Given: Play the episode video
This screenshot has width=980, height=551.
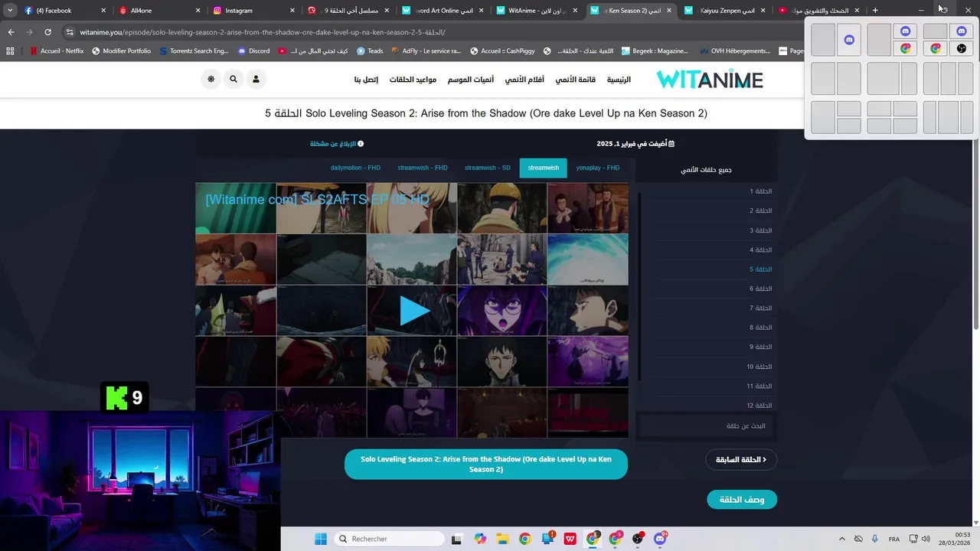Looking at the screenshot, I should (x=413, y=311).
